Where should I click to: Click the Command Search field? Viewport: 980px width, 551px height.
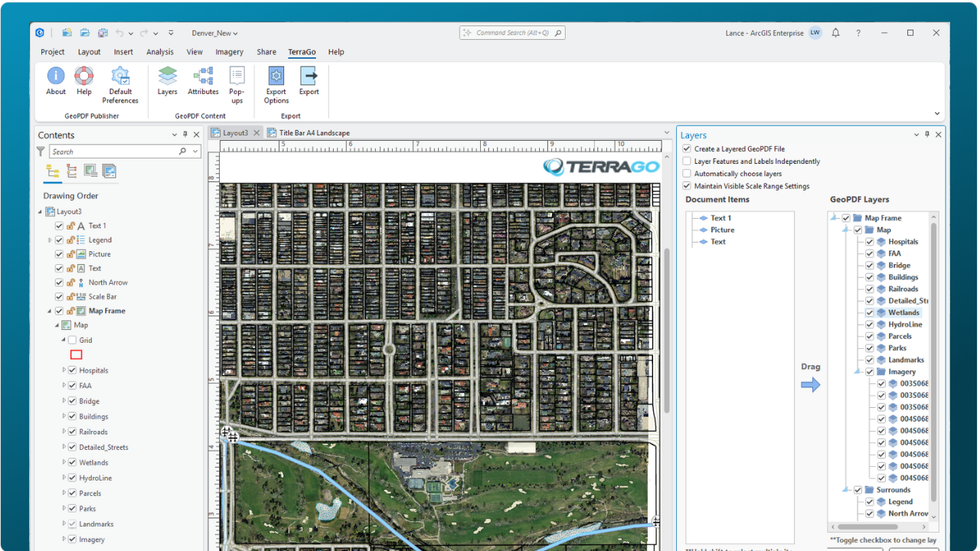coord(512,33)
